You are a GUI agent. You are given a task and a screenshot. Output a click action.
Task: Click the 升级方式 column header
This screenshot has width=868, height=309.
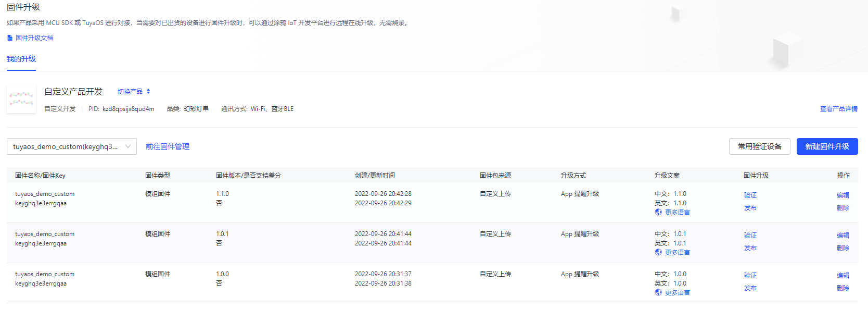573,176
